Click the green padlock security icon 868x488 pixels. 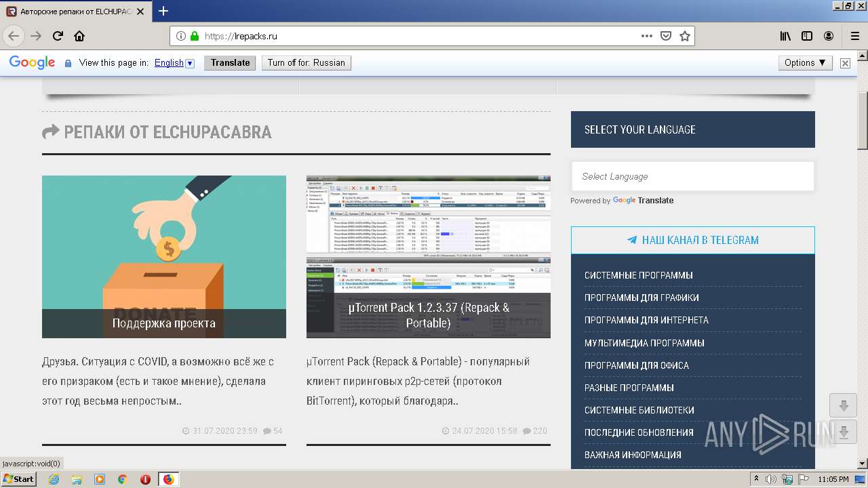(x=195, y=36)
